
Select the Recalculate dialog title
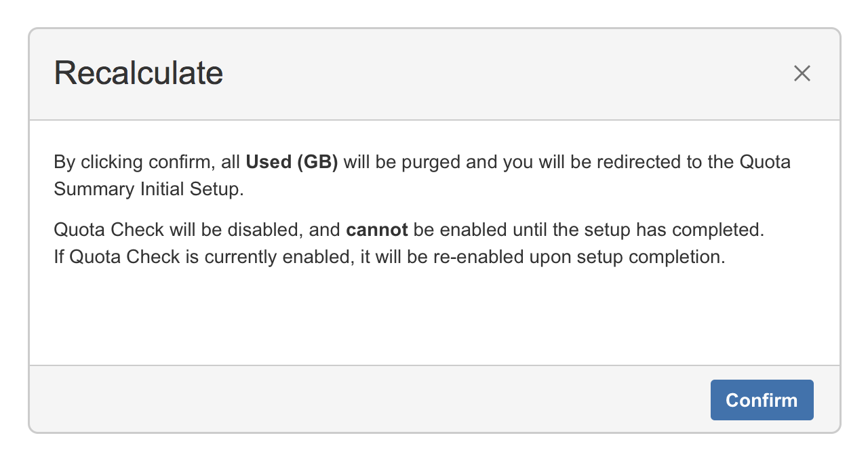[x=138, y=73]
